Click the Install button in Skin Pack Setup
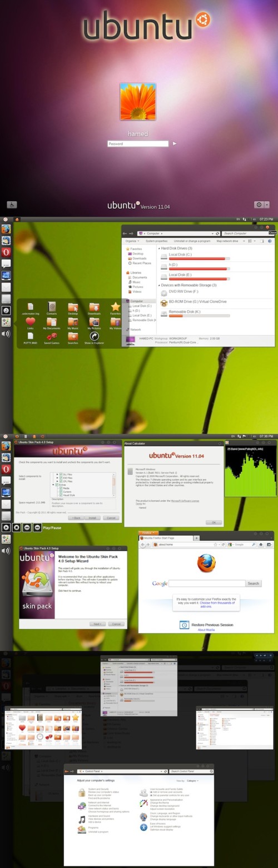 [92, 517]
